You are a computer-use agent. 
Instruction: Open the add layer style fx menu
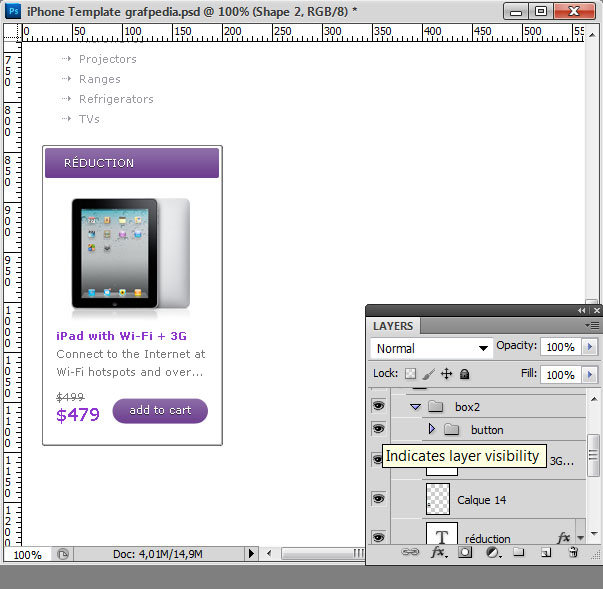pyautogui.click(x=439, y=552)
